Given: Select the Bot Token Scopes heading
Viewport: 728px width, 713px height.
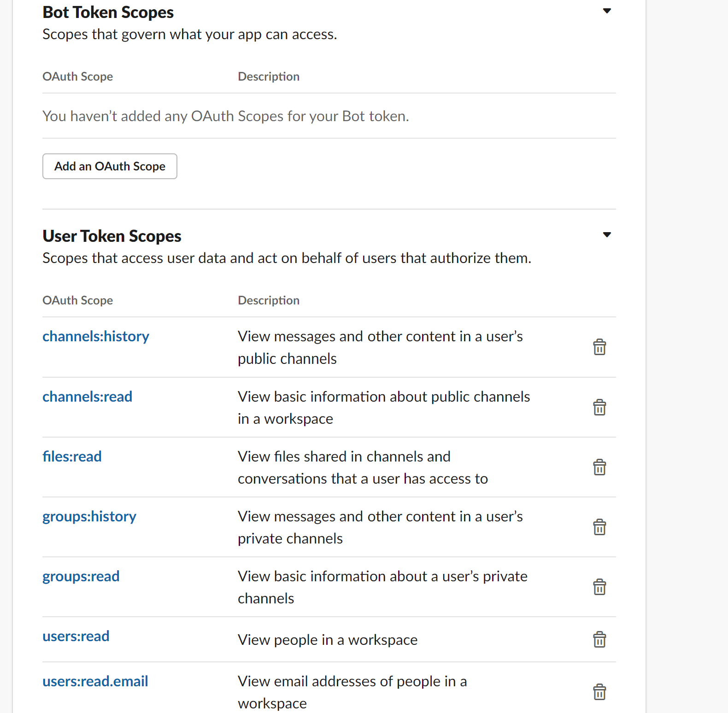Looking at the screenshot, I should 108,12.
